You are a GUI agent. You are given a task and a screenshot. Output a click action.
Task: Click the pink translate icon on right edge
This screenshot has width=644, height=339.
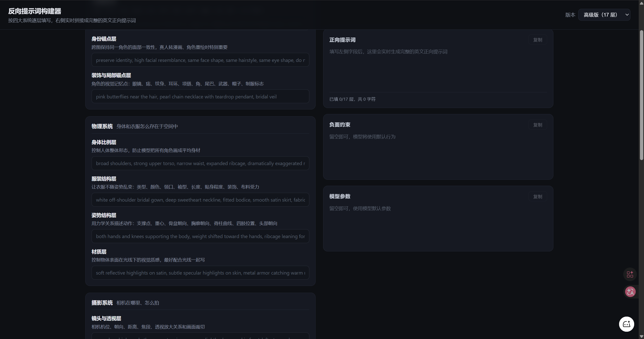point(630,292)
